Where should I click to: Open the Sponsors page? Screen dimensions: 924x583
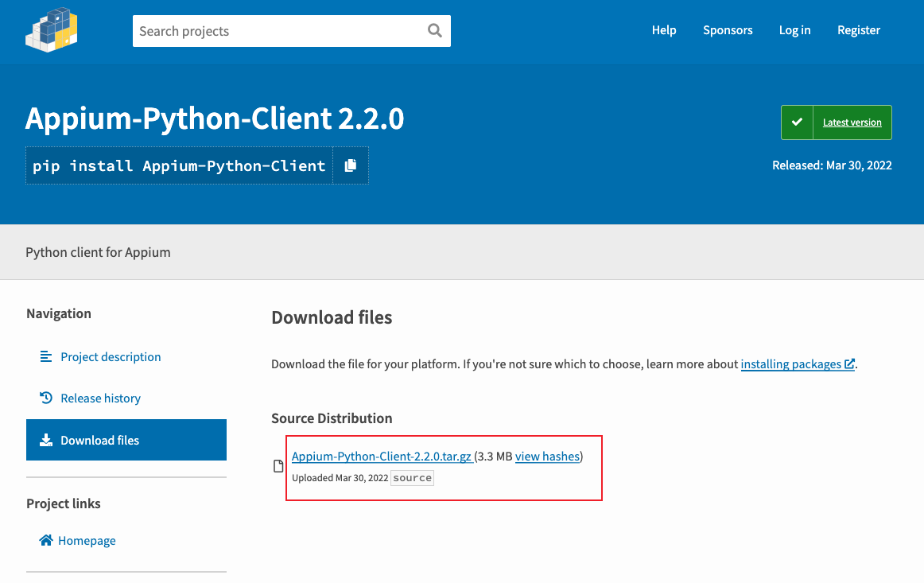(x=727, y=30)
